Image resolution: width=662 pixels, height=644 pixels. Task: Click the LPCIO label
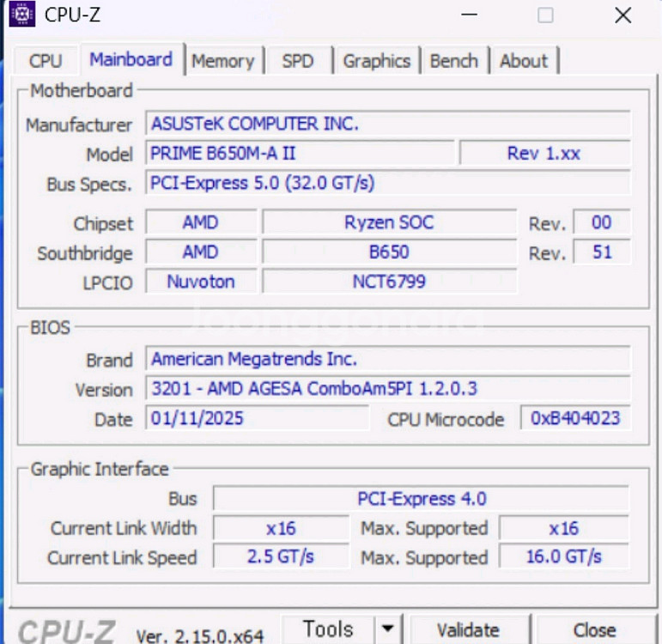click(107, 283)
